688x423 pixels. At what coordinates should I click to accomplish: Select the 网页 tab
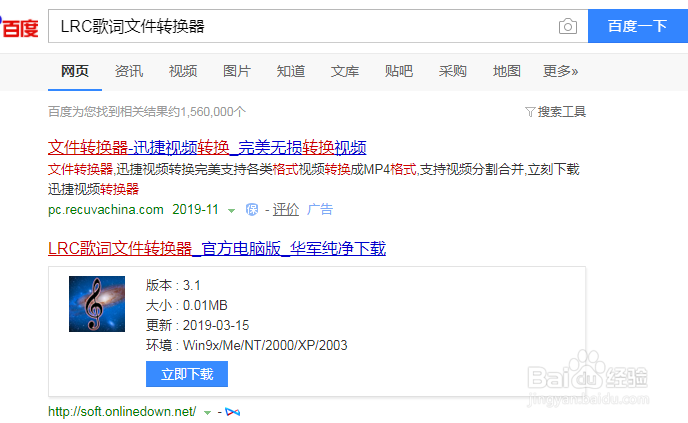[75, 71]
